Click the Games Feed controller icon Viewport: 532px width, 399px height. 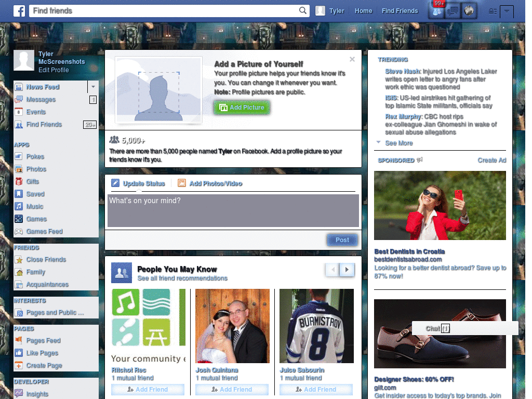19,231
